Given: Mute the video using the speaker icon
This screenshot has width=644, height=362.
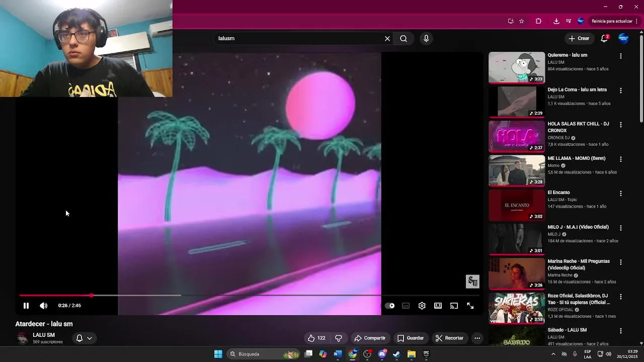Looking at the screenshot, I should pos(44,306).
